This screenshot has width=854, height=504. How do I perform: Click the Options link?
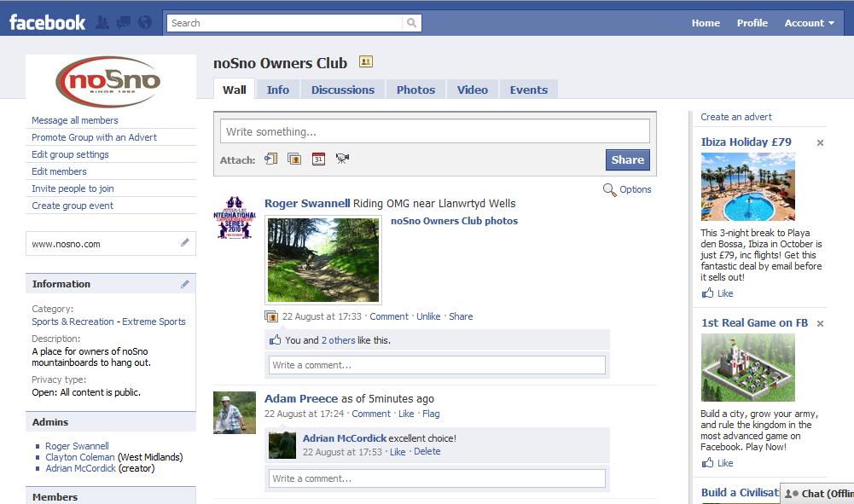coord(635,189)
